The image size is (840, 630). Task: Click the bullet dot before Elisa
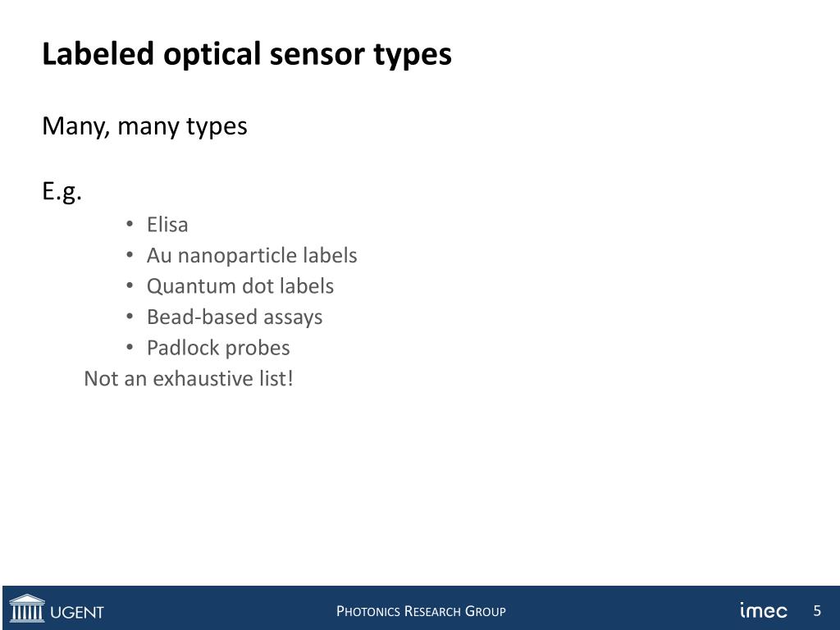pos(130,224)
